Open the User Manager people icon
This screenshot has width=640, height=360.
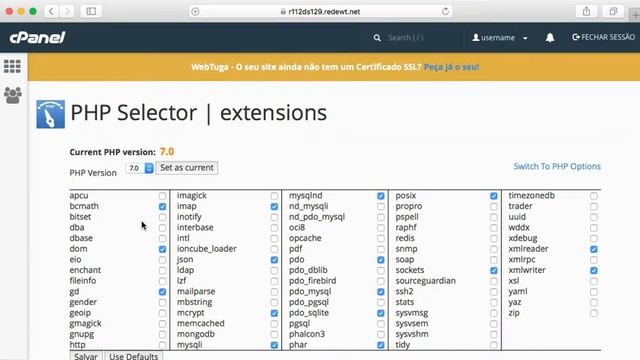click(x=13, y=95)
